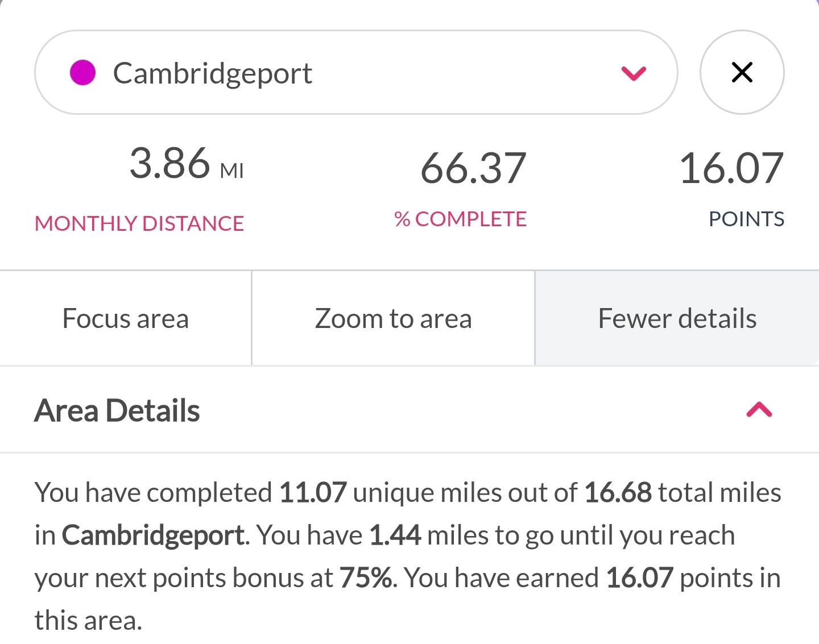Screen dimensions: 819x644
Task: Click the bold 16.68 total miles figure
Action: 618,492
